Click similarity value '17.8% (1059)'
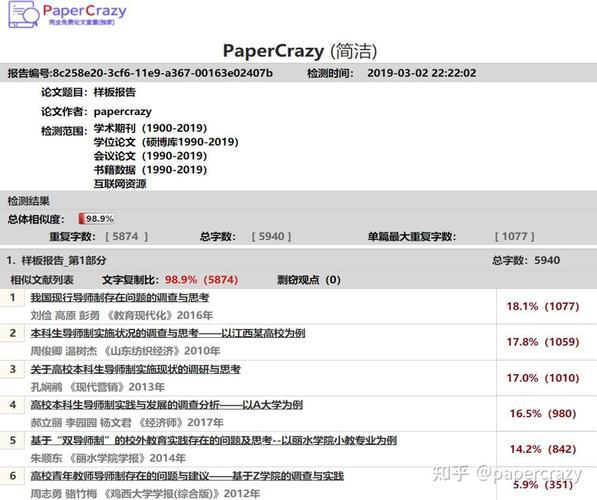Viewport: 597px width, 500px height. point(543,342)
